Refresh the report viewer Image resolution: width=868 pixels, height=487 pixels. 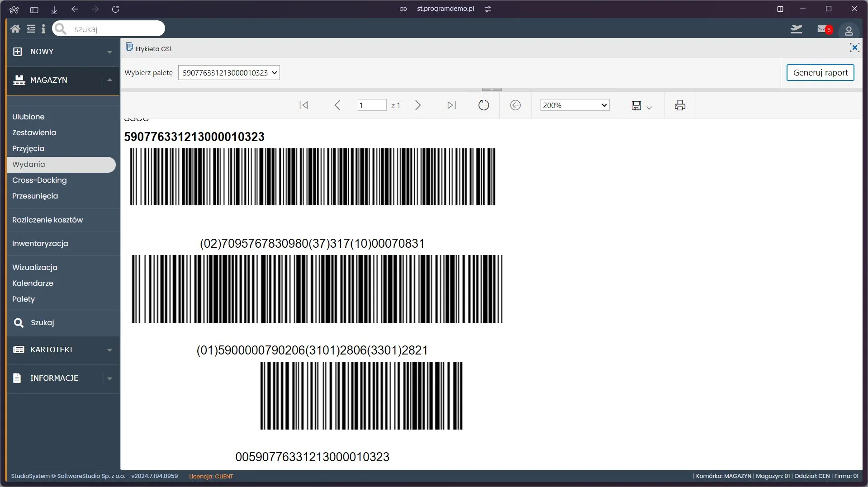pyautogui.click(x=484, y=105)
